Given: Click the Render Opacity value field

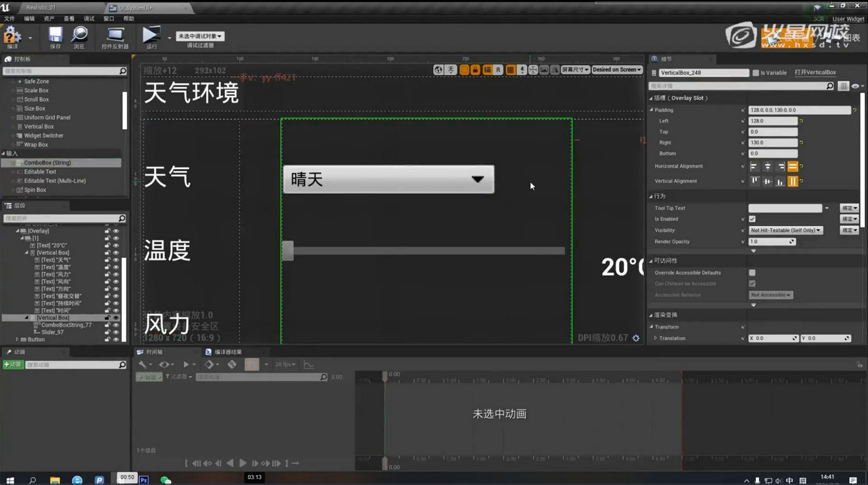Looking at the screenshot, I should coord(771,242).
